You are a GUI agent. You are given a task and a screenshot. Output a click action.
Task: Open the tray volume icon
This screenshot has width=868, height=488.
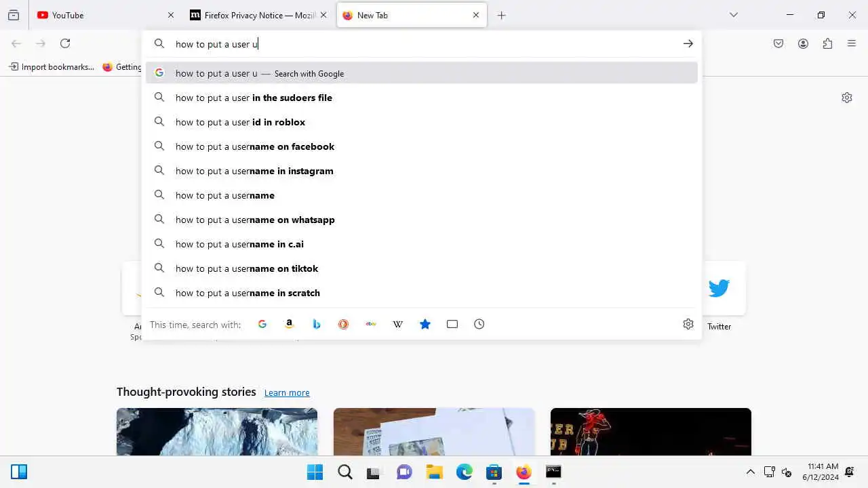pyautogui.click(x=787, y=472)
